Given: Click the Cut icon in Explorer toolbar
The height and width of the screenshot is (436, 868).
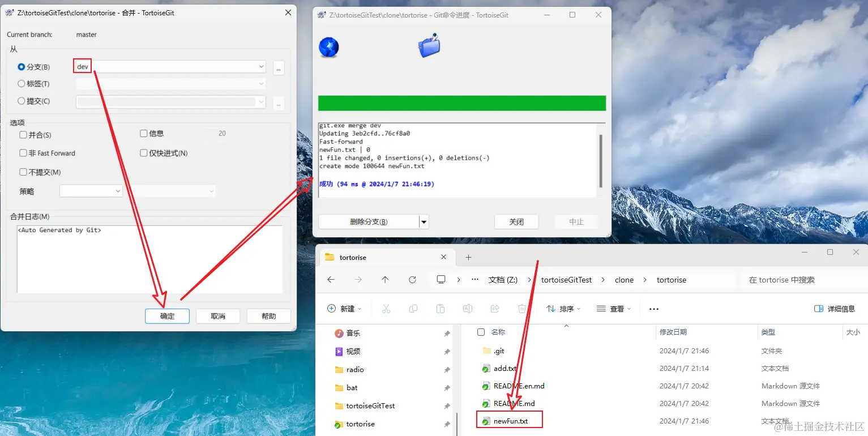Looking at the screenshot, I should coord(386,309).
